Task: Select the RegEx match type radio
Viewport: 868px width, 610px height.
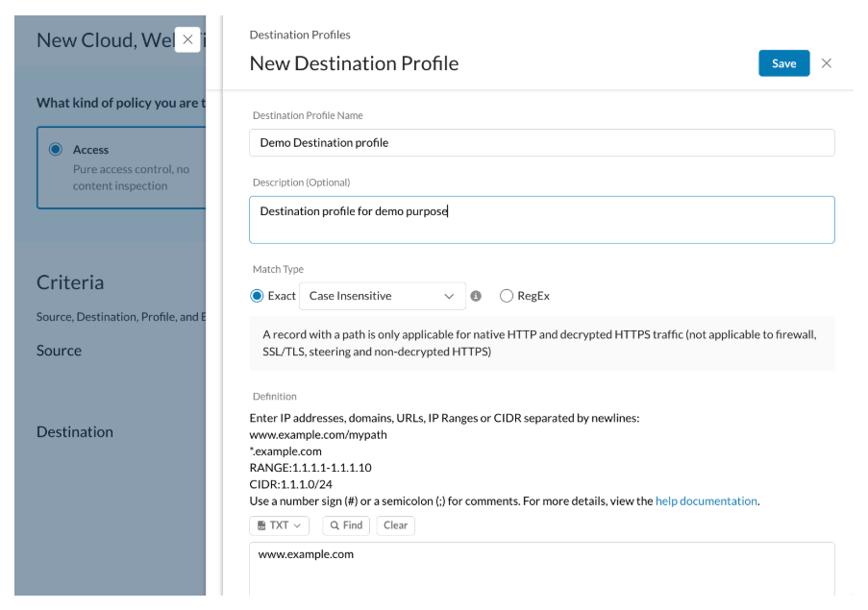Action: pyautogui.click(x=506, y=296)
